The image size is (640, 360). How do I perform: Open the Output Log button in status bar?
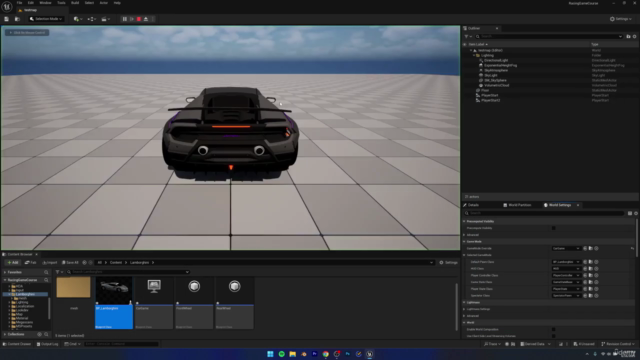pyautogui.click(x=48, y=344)
